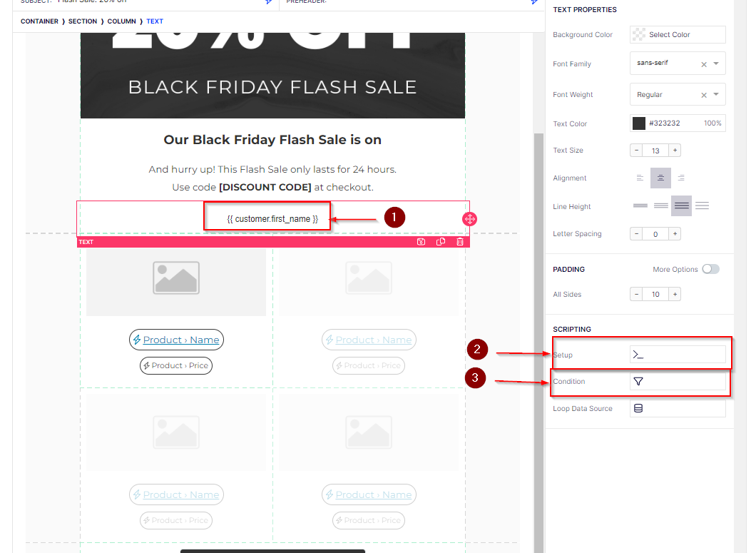The image size is (756, 553).
Task: Open the Background Color picker
Action: [678, 34]
